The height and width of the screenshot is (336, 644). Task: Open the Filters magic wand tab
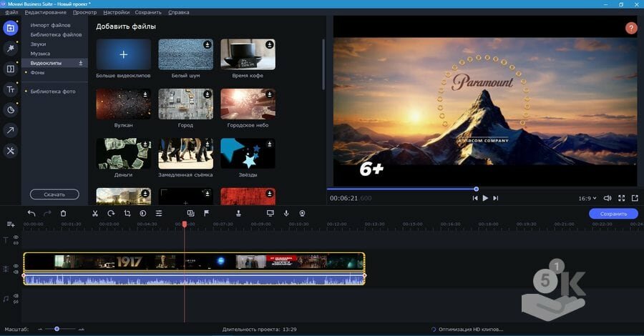[11, 49]
